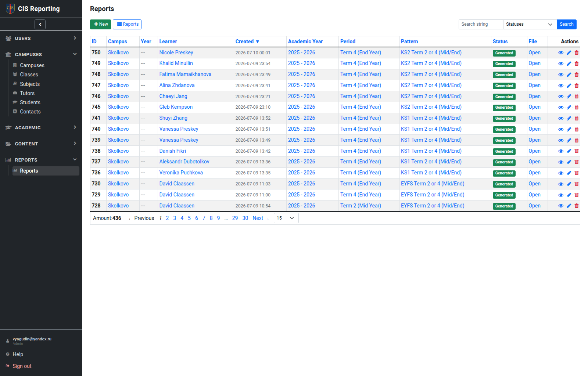Sort table by Academic Year header
The height and width of the screenshot is (376, 588).
[x=305, y=41]
